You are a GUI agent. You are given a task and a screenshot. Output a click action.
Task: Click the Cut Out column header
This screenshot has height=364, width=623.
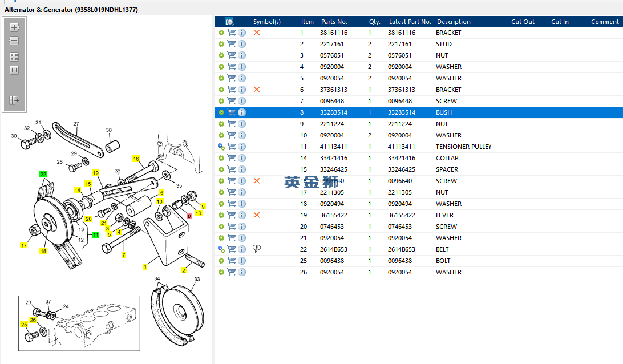point(528,22)
